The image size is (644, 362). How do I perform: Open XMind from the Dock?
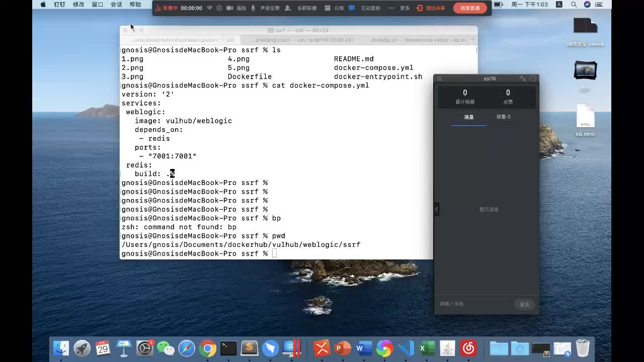tap(321, 348)
